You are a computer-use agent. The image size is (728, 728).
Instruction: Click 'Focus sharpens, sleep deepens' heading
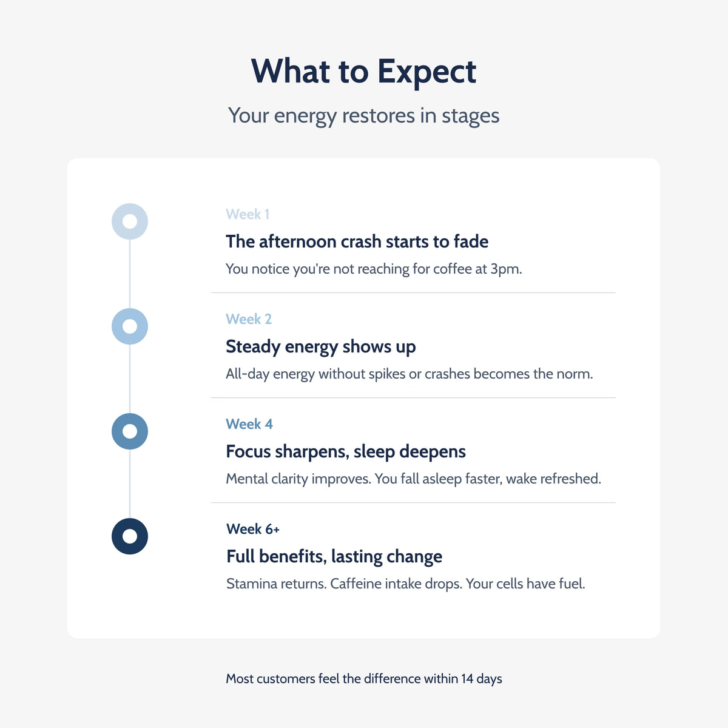coord(346,452)
